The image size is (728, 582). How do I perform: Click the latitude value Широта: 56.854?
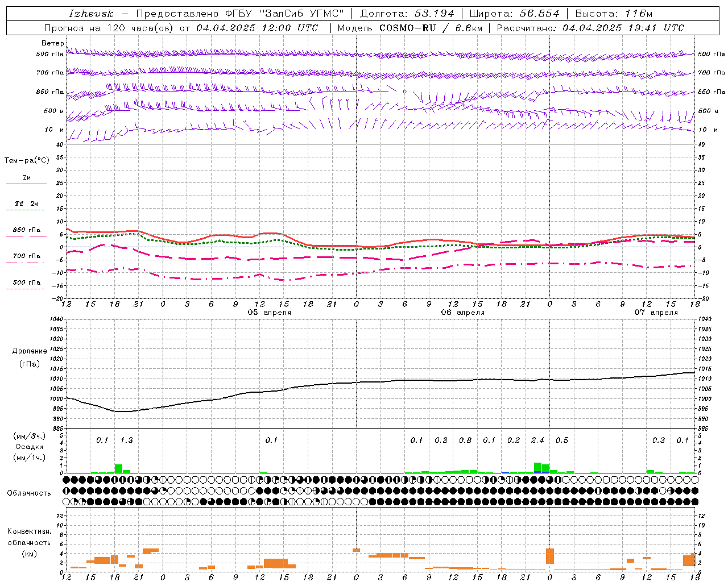pos(515,14)
